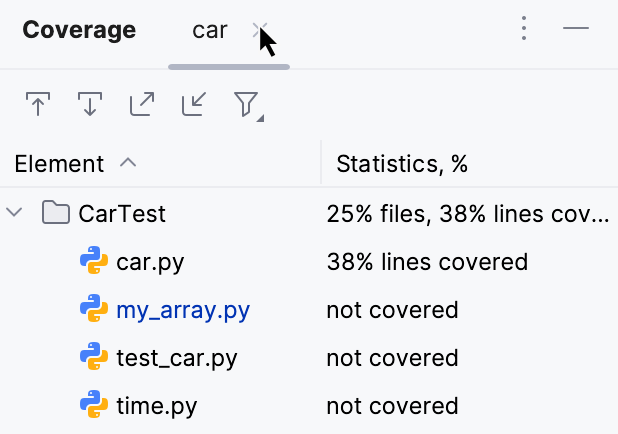Select the my_array.py file

click(182, 310)
